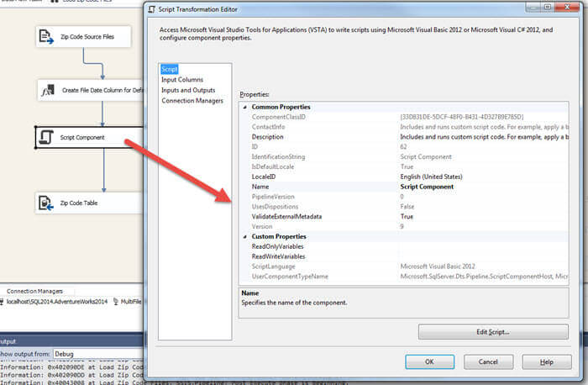
Task: Select the IsDefaultLocale property row
Action: point(404,166)
